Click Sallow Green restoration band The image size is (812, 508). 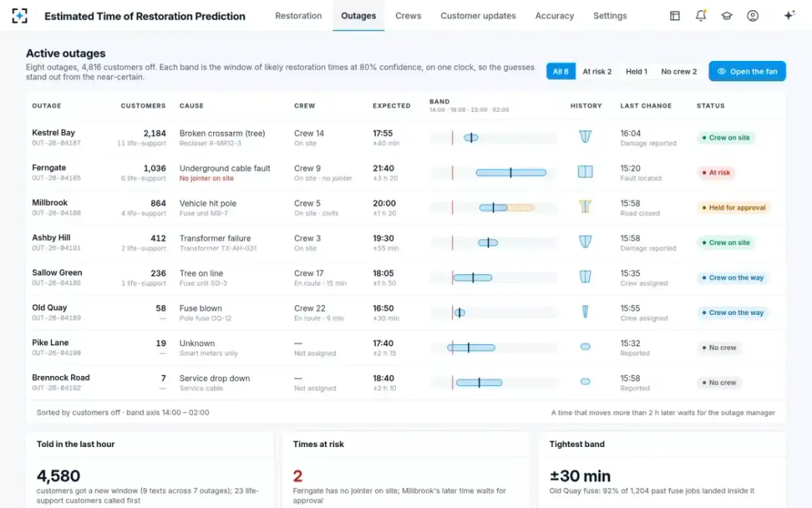472,278
